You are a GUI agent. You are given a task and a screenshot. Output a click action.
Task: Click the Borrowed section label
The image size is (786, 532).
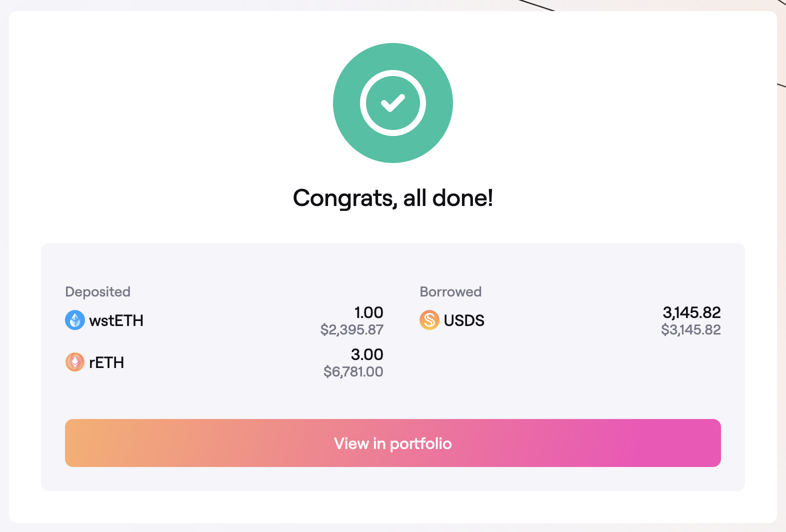click(x=450, y=291)
